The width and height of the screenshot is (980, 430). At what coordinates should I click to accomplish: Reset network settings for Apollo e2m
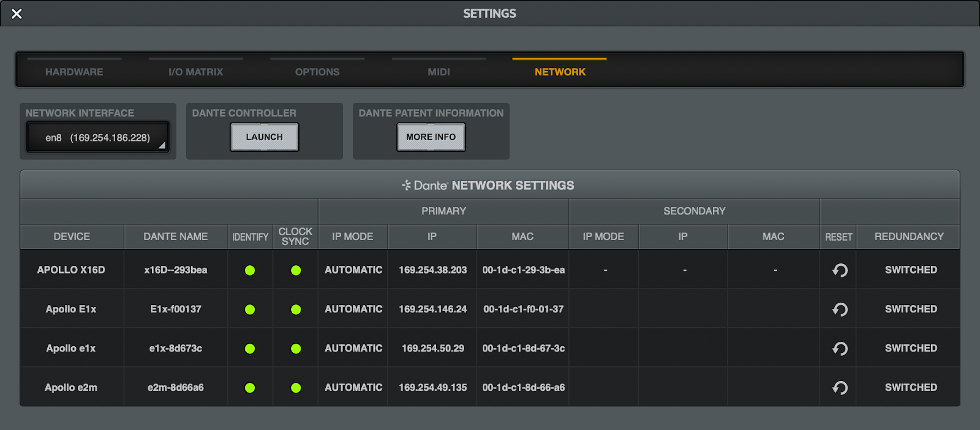(x=840, y=388)
